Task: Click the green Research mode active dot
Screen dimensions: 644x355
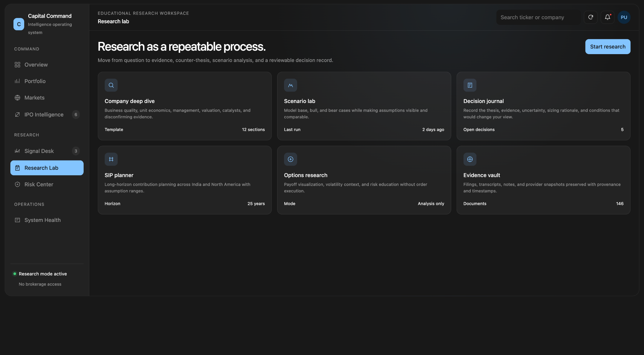Action: [14, 274]
